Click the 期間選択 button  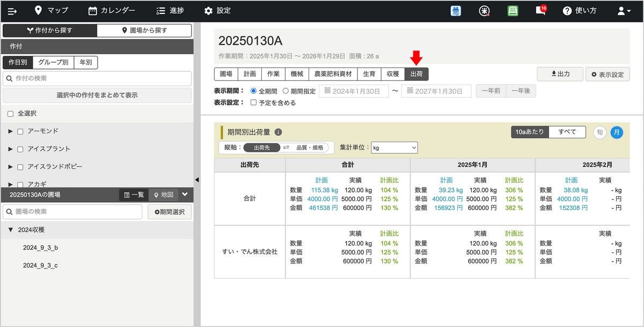tap(170, 212)
